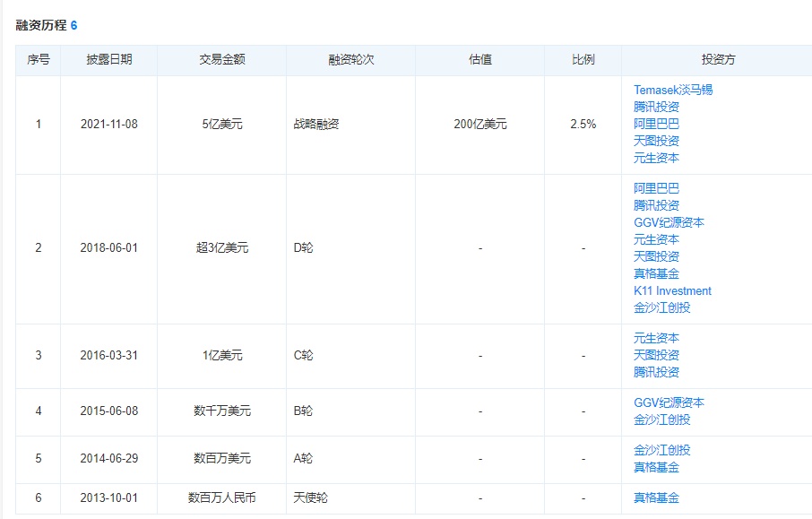Click GGV纪源资本 in the B轮 row
Image resolution: width=812 pixels, height=519 pixels.
(x=669, y=403)
